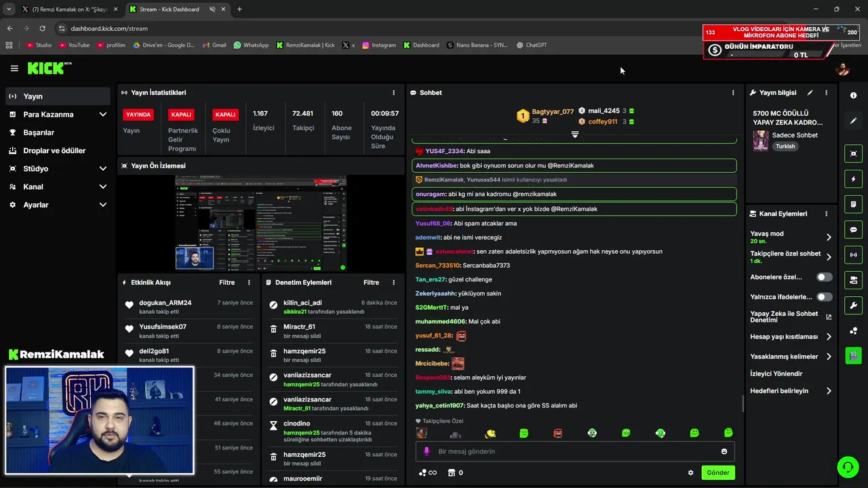The height and width of the screenshot is (488, 868).
Task: Select Yayın in the sidebar
Action: click(58, 96)
